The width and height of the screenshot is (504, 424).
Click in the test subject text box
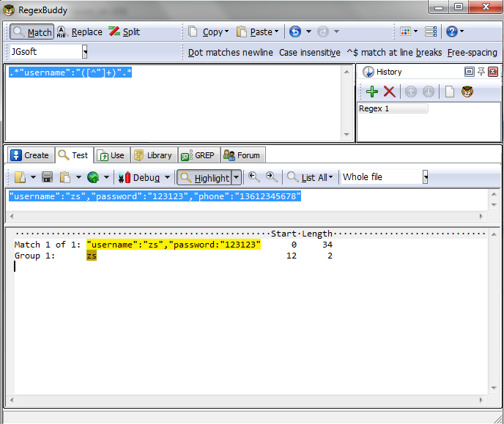coord(248,200)
